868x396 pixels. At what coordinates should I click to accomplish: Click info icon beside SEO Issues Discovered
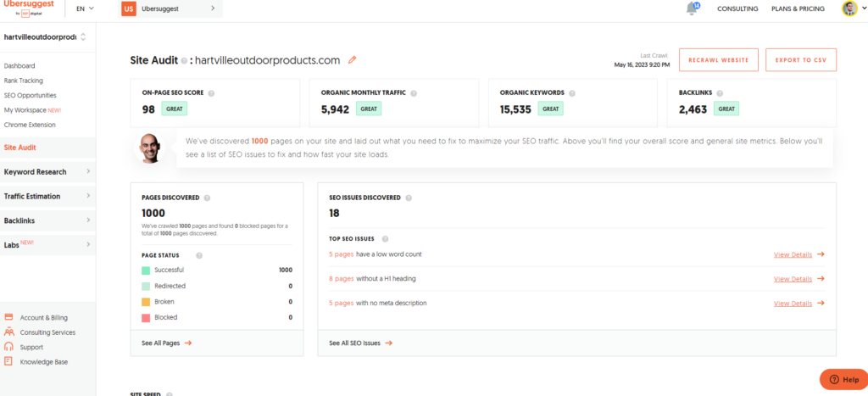click(409, 198)
